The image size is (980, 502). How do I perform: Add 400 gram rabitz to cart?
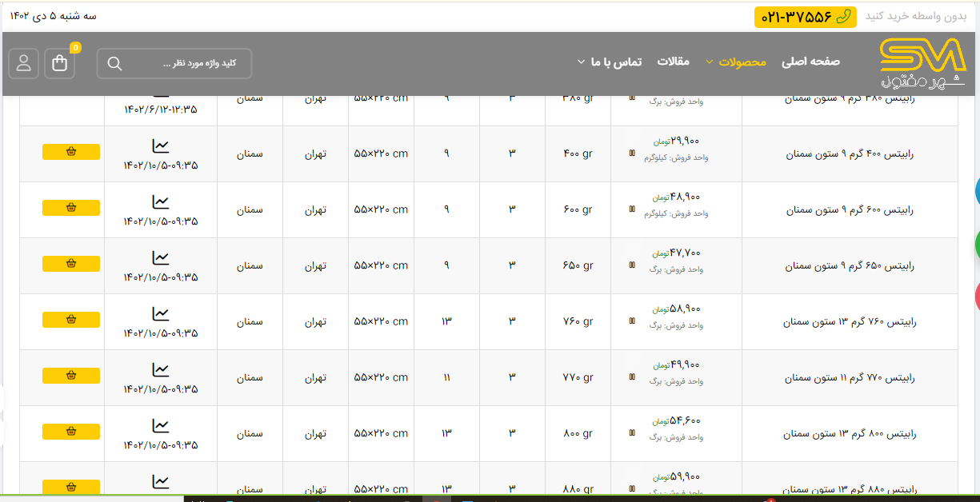[x=71, y=152]
